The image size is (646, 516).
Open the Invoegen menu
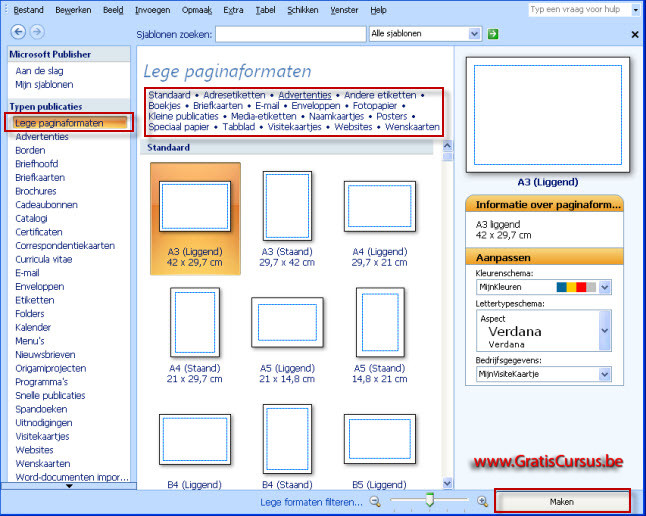(x=152, y=10)
